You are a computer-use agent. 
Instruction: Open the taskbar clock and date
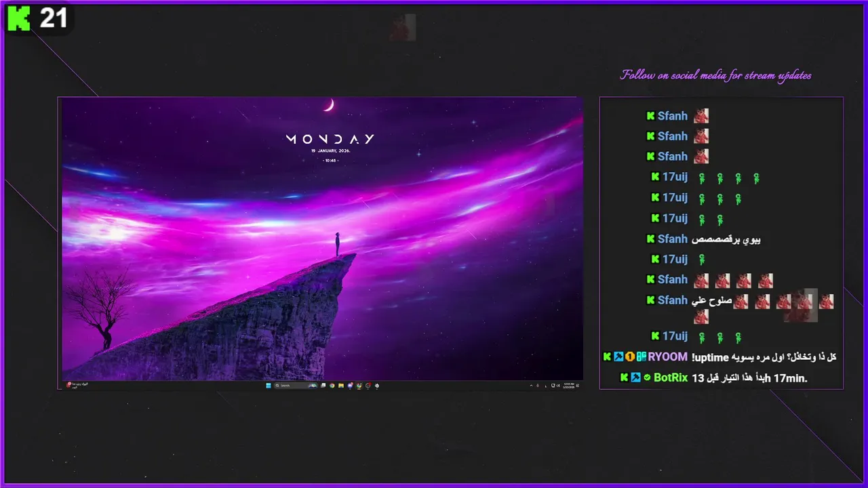[x=569, y=386]
